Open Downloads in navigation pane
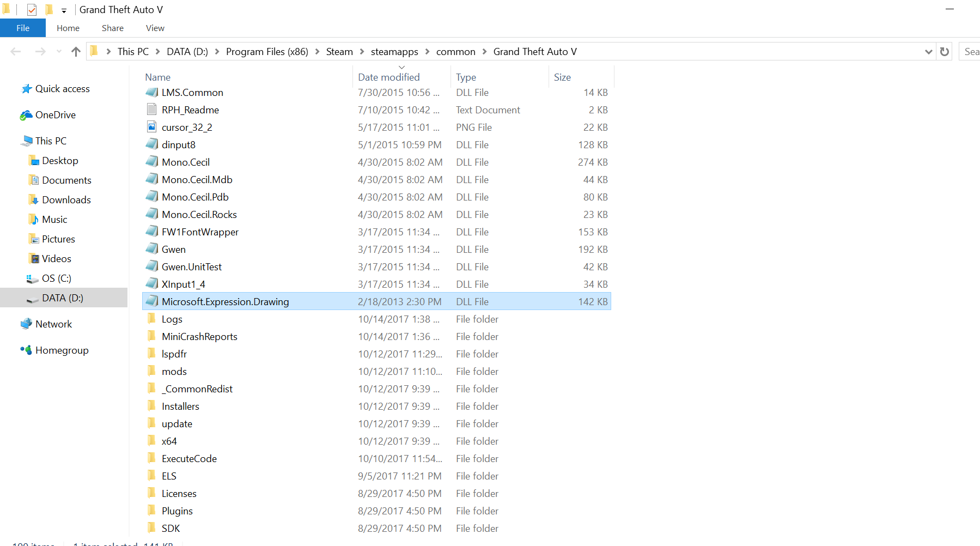Screen dimensions: 980x546 (66, 200)
